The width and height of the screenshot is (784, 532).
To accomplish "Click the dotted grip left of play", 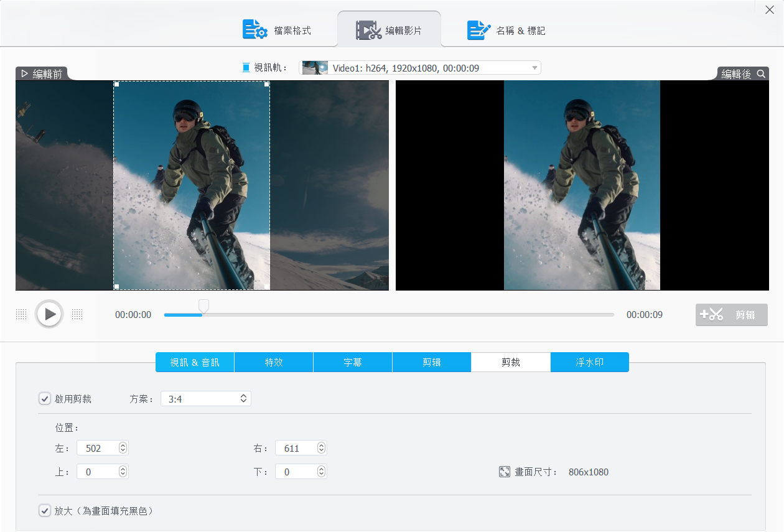I will tap(21, 314).
